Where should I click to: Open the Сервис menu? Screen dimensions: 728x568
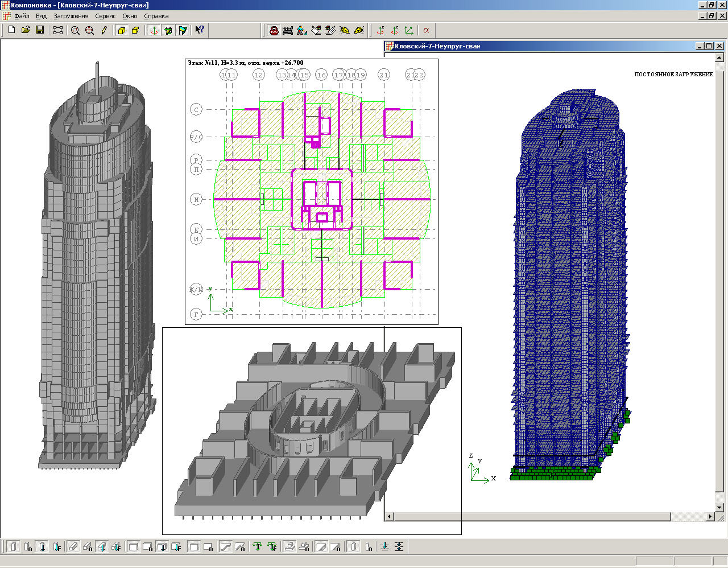pyautogui.click(x=105, y=16)
